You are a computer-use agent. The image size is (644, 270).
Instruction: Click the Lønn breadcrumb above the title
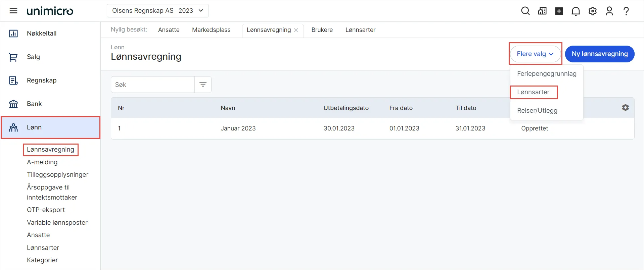coord(118,47)
